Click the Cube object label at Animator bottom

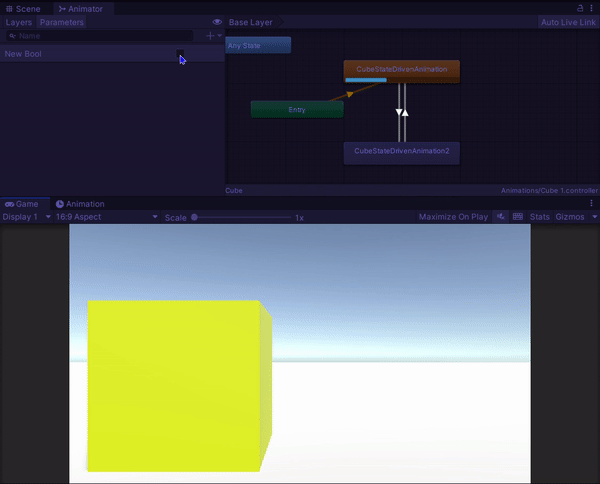pos(234,191)
